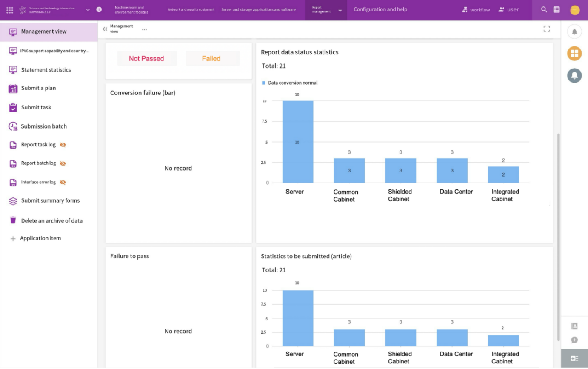Open Report task log
Viewport: 588px width, 369px height.
(38, 145)
